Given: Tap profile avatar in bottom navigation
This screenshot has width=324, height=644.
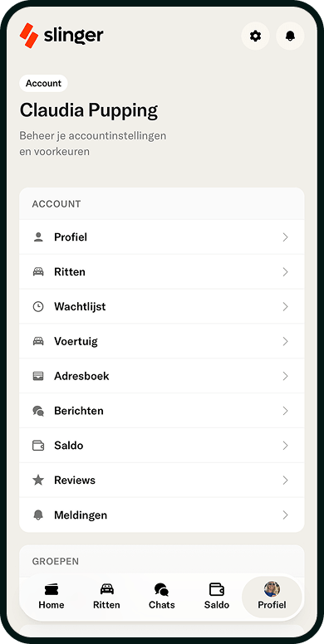Looking at the screenshot, I should 272,589.
